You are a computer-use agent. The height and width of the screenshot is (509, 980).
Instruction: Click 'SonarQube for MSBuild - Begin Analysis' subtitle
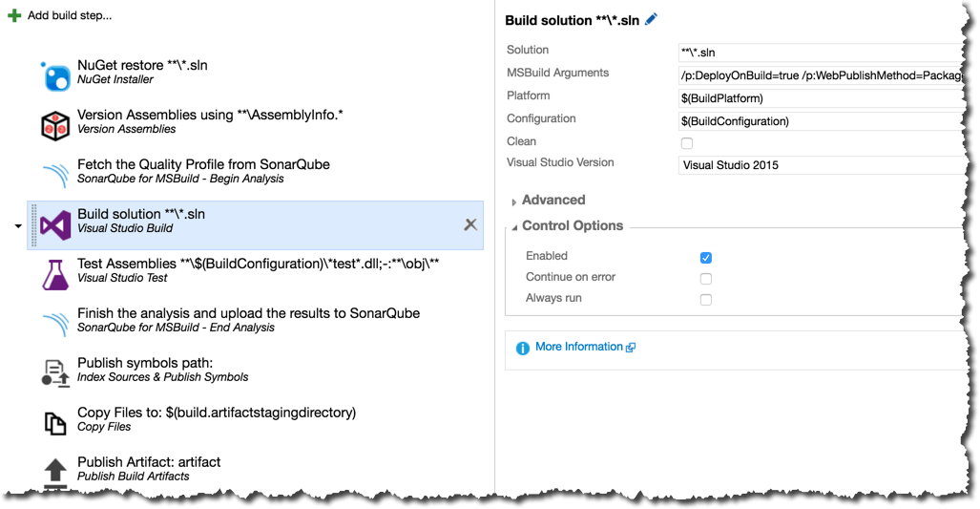(x=180, y=179)
